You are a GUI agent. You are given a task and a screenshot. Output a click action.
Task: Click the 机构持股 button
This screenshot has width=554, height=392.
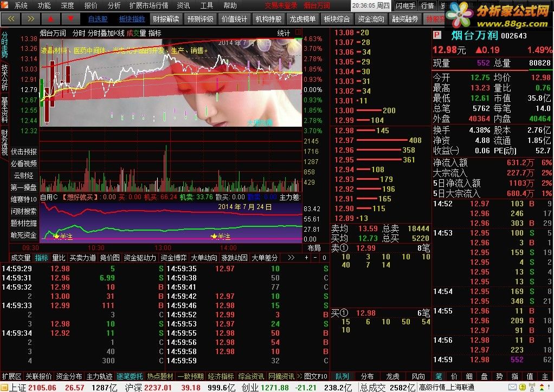(x=269, y=19)
